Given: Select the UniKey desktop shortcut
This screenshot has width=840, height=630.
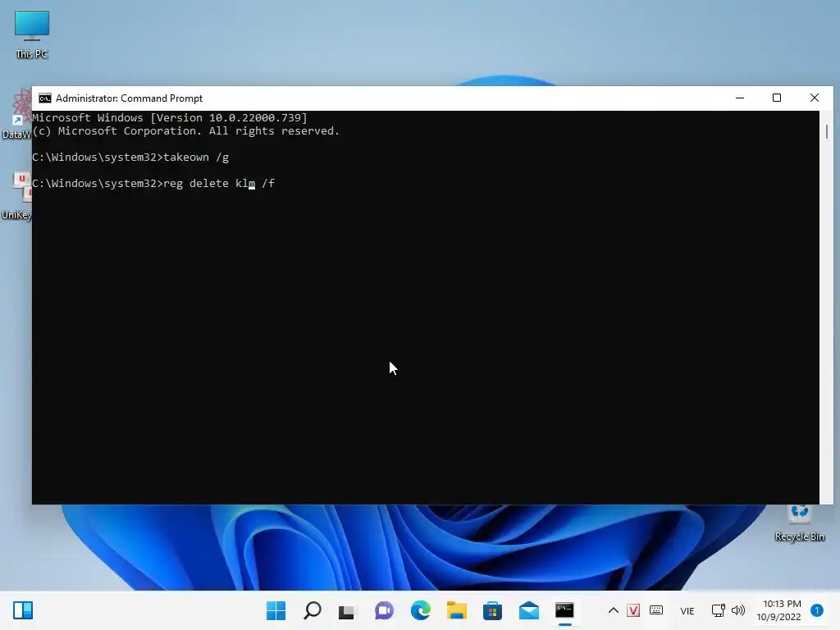Looking at the screenshot, I should (16, 196).
